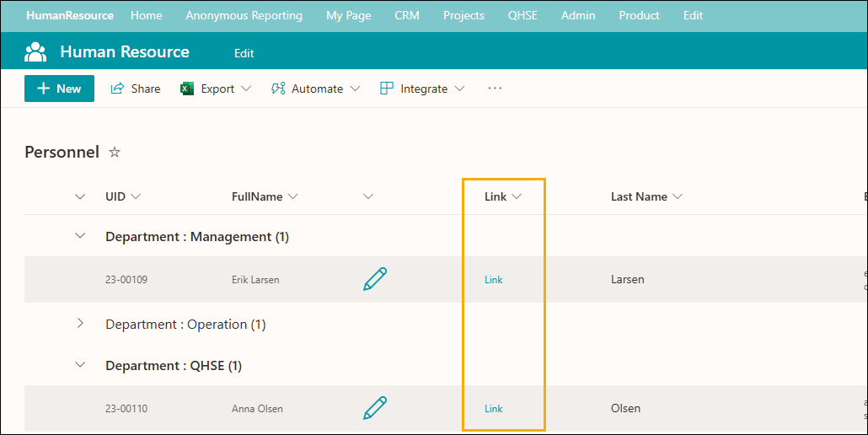Image resolution: width=868 pixels, height=435 pixels.
Task: Click the last name Larsen cell
Action: 628,279
